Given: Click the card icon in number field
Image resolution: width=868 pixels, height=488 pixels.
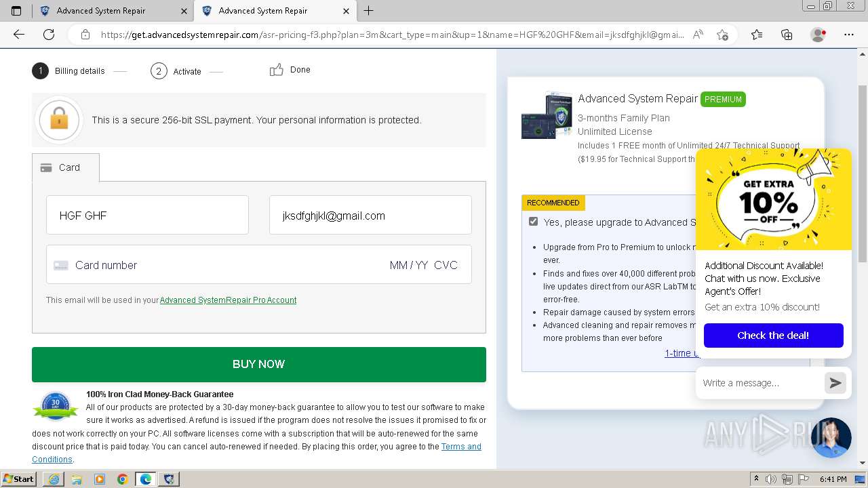Looking at the screenshot, I should click(x=61, y=266).
